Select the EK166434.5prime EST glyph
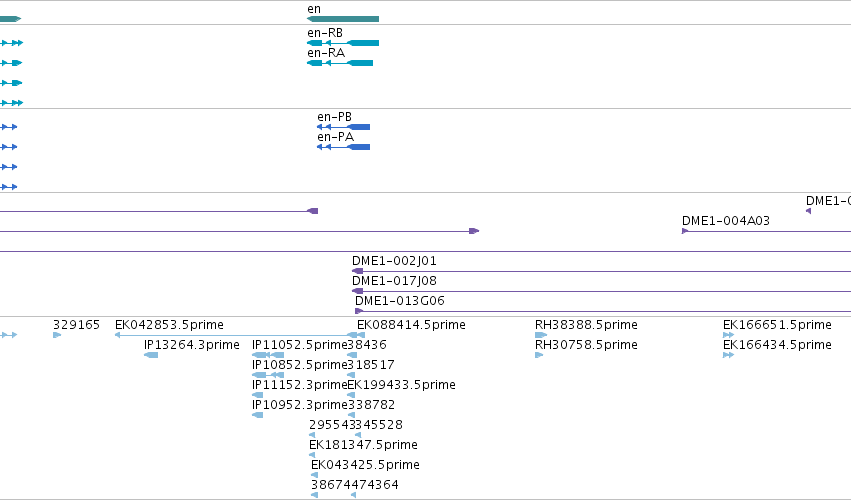 (728, 355)
